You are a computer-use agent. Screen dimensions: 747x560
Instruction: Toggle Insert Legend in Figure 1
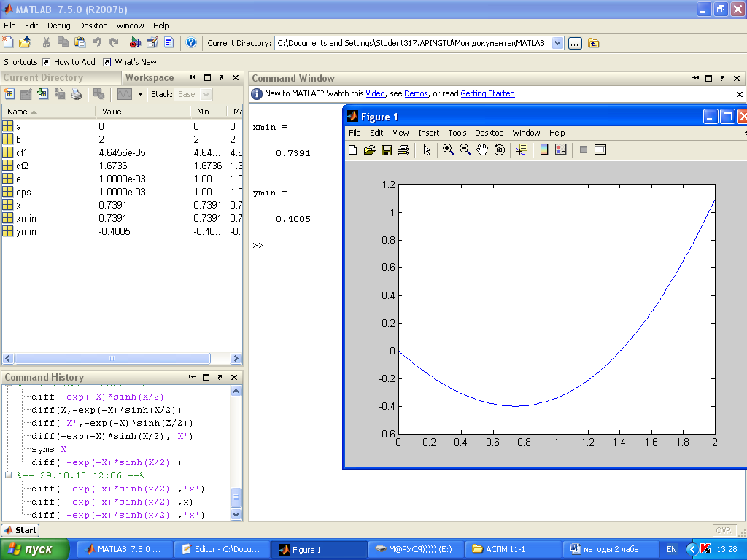[561, 150]
